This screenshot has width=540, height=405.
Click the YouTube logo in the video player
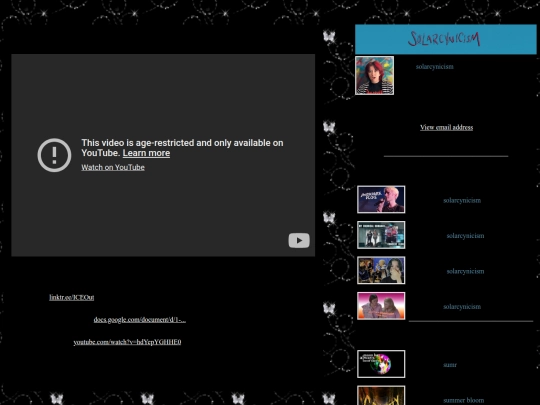point(299,240)
